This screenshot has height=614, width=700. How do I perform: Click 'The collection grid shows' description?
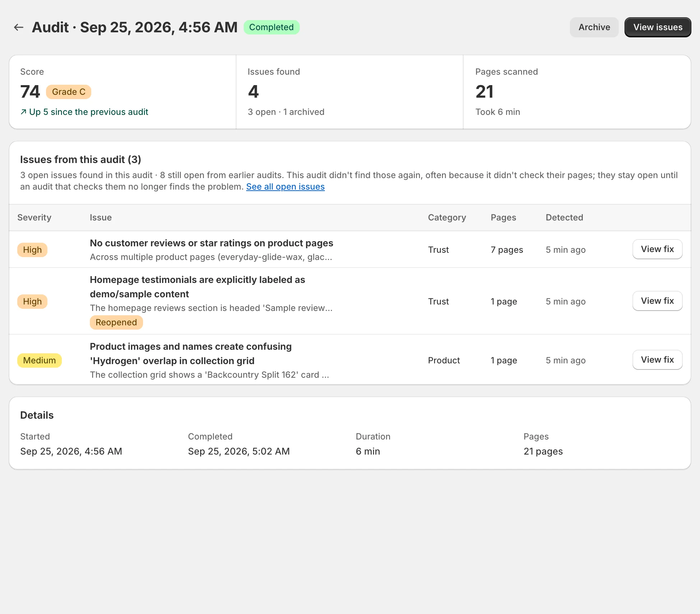(209, 375)
